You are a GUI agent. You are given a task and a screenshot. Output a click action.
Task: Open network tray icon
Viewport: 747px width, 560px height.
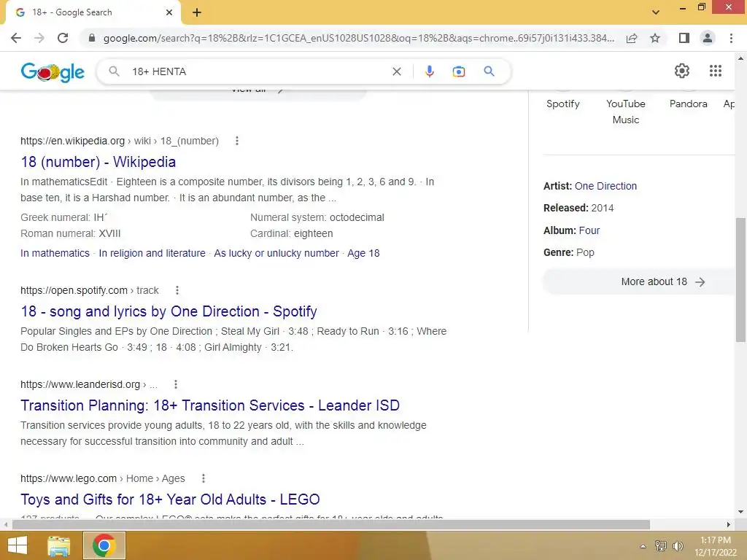pos(660,545)
